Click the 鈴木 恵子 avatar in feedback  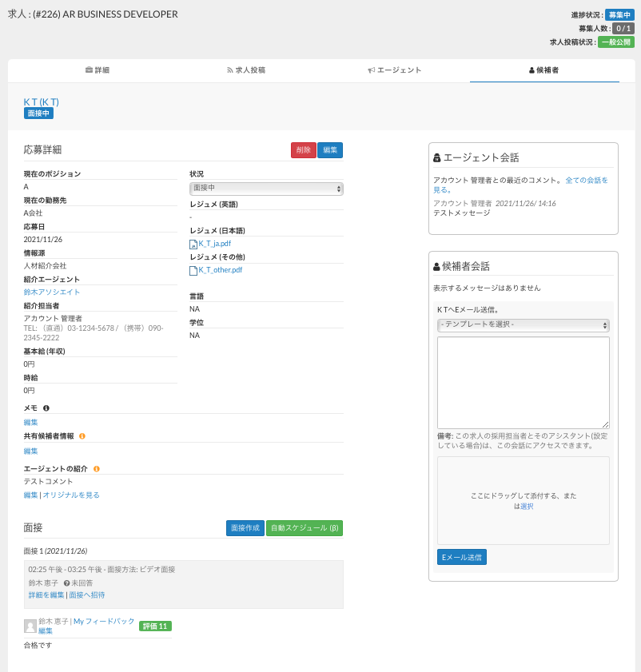30,626
